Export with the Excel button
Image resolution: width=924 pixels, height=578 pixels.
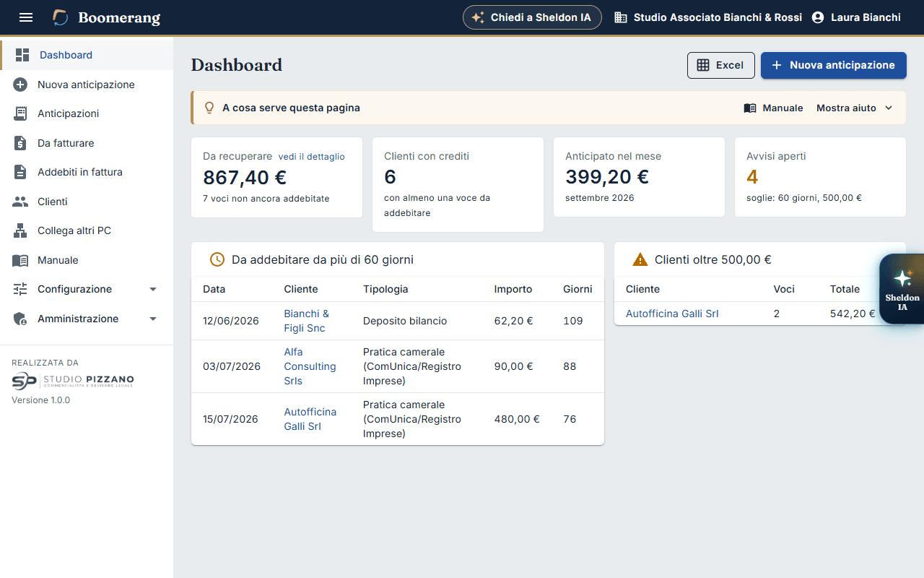tap(720, 65)
